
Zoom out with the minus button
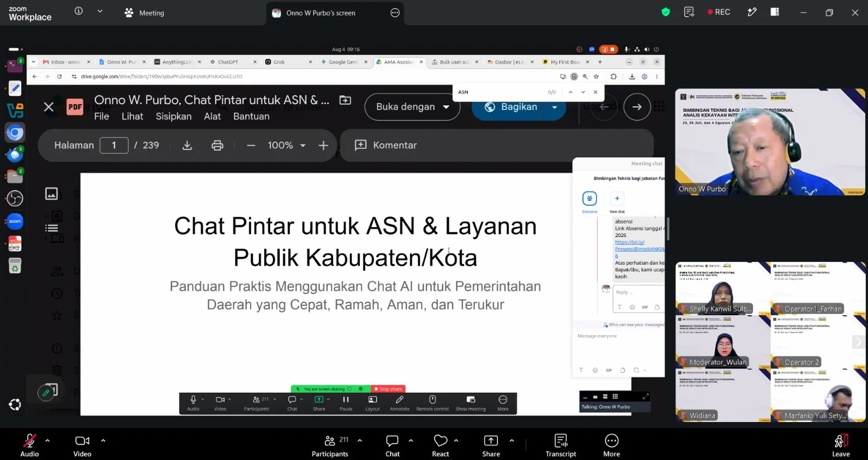pyautogui.click(x=251, y=145)
